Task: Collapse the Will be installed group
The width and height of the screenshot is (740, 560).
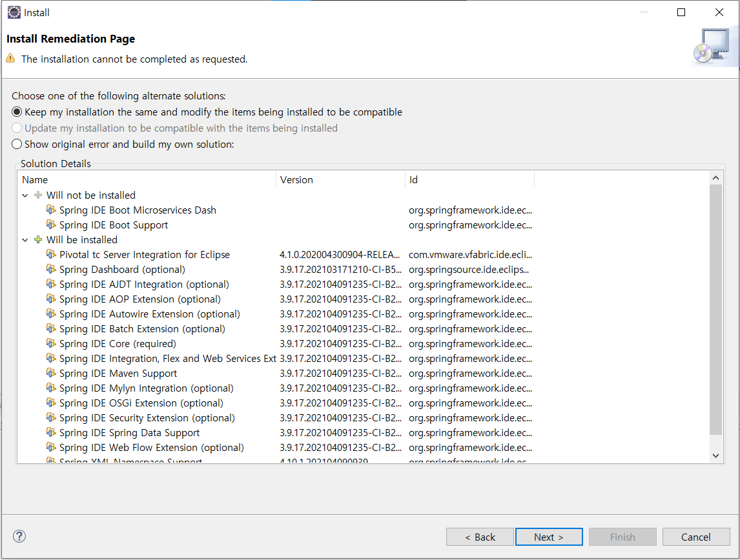Action: point(25,240)
